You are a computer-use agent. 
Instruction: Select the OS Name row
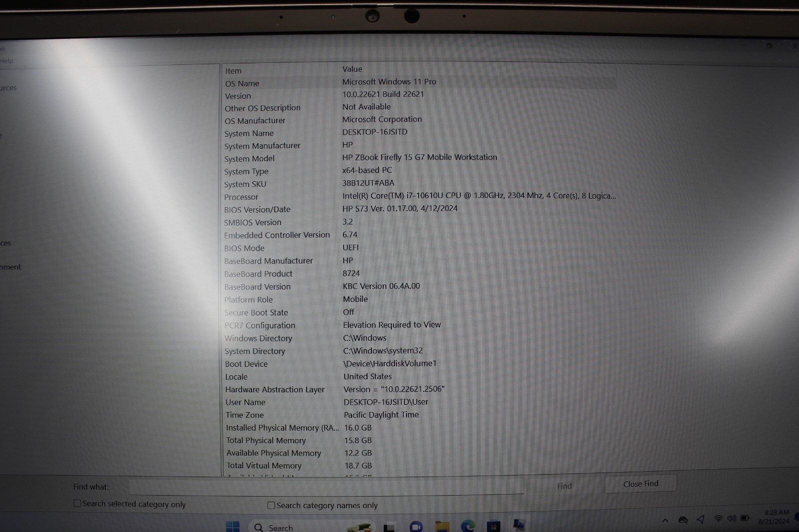419,83
